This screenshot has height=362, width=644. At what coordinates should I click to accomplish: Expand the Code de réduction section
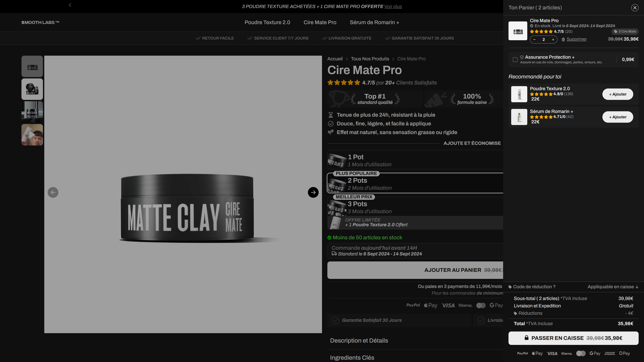coord(532,287)
